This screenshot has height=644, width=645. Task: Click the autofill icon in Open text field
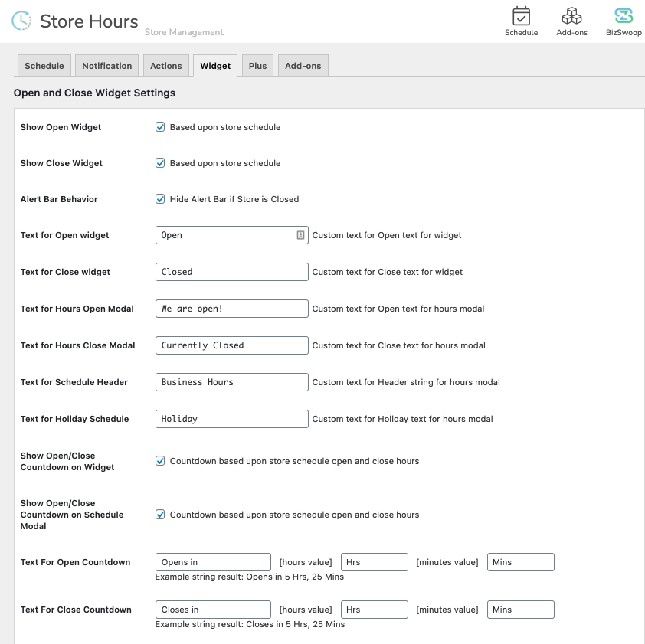pos(300,235)
